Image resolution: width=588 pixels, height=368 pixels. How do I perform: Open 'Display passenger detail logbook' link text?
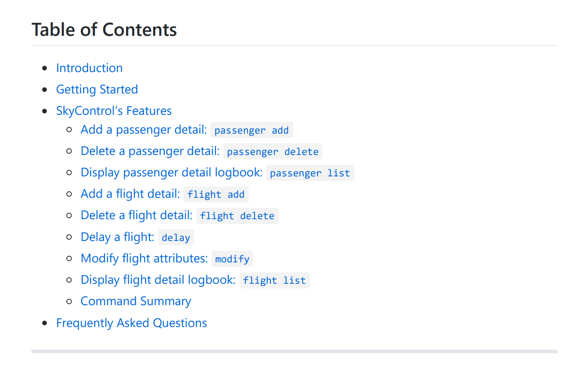point(171,172)
